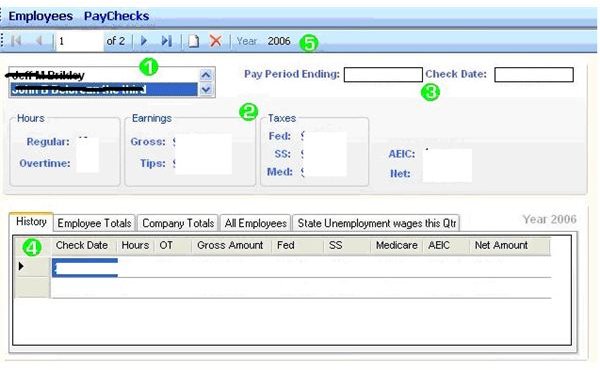Add a new paycheck record icon
Viewport: 600px width, 370px height.
point(194,41)
